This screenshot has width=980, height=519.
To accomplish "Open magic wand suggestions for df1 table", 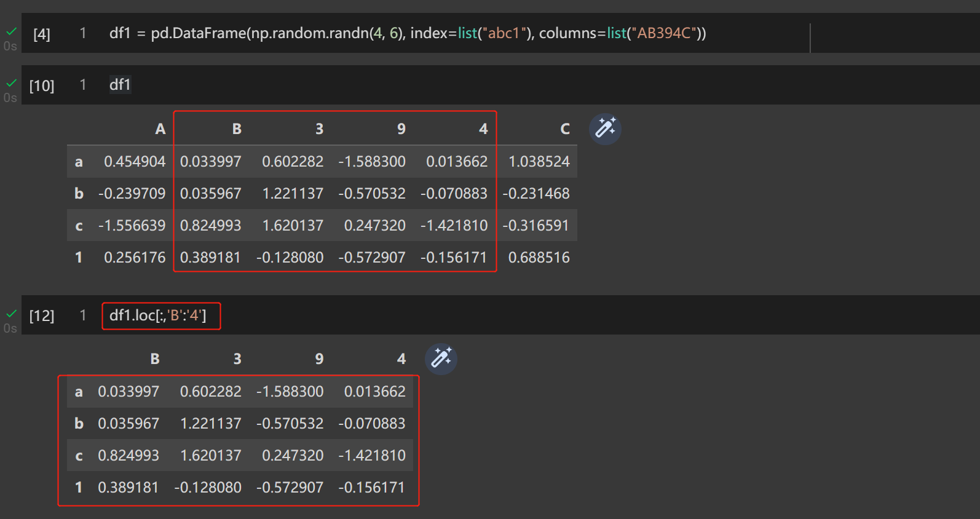I will [605, 129].
